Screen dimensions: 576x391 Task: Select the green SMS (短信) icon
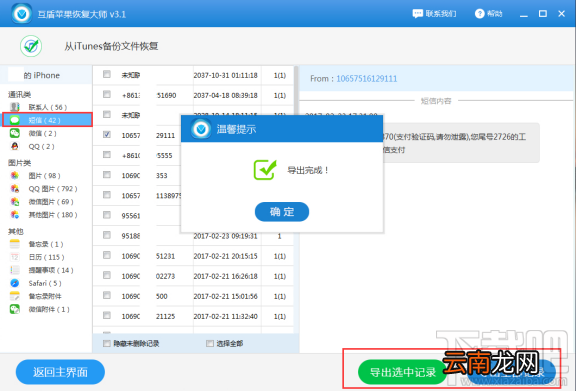point(15,120)
